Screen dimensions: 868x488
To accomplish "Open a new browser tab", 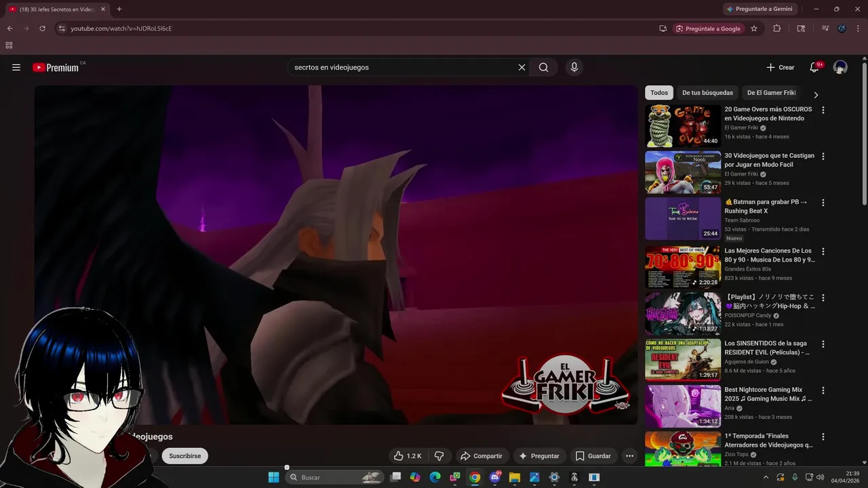I will [119, 9].
